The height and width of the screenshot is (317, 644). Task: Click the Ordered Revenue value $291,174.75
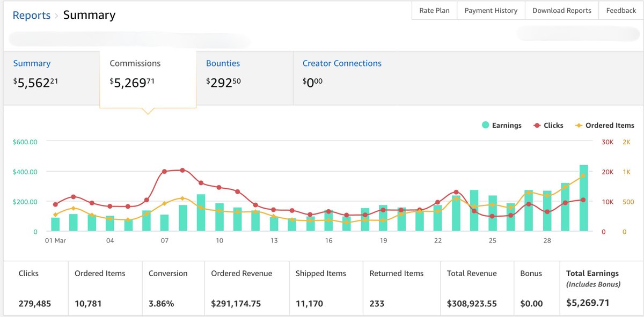236,304
